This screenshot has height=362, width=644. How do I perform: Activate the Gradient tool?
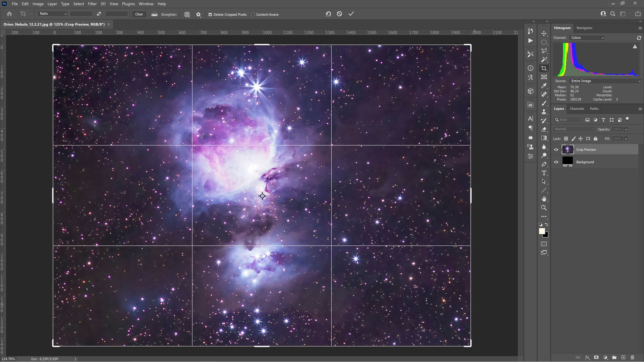point(544,138)
